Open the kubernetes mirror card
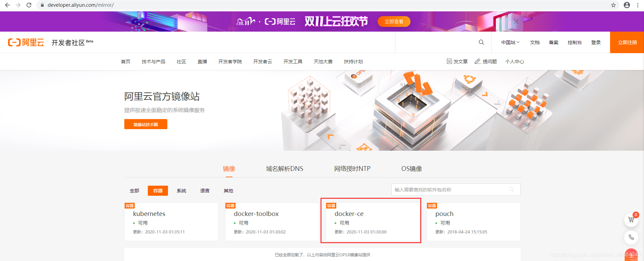This screenshot has width=644, height=261. coord(171,222)
